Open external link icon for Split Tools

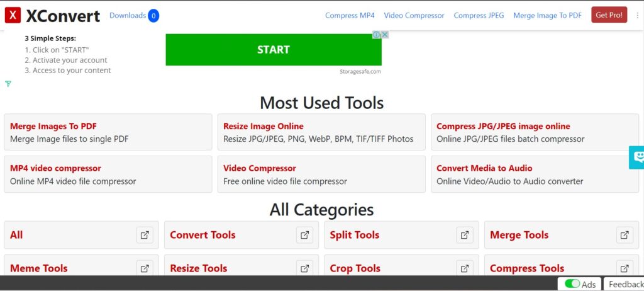pyautogui.click(x=465, y=235)
